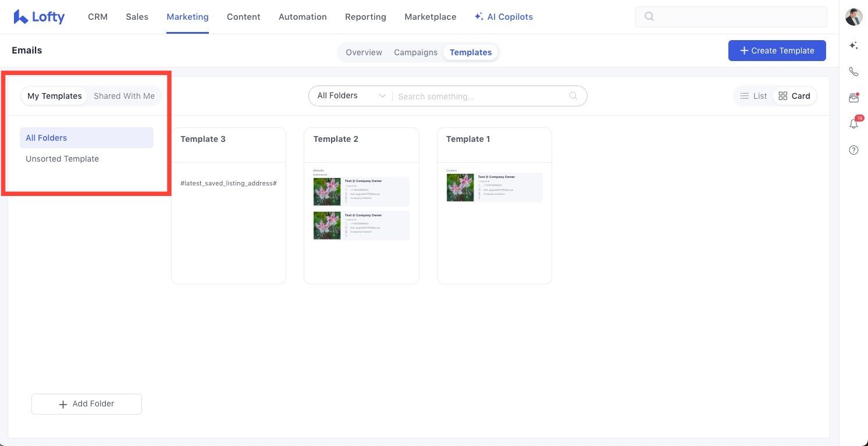The width and height of the screenshot is (868, 446).
Task: Switch to Shared With Me templates
Action: pos(124,96)
